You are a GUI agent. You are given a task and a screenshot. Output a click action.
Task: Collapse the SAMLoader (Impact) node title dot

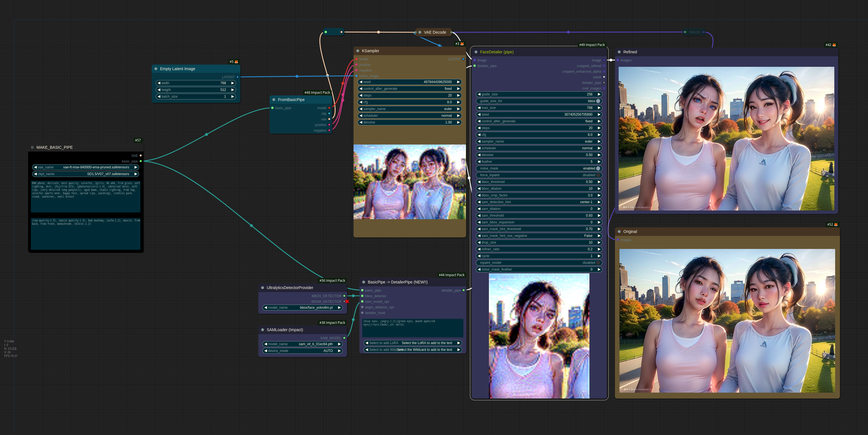[x=263, y=330]
